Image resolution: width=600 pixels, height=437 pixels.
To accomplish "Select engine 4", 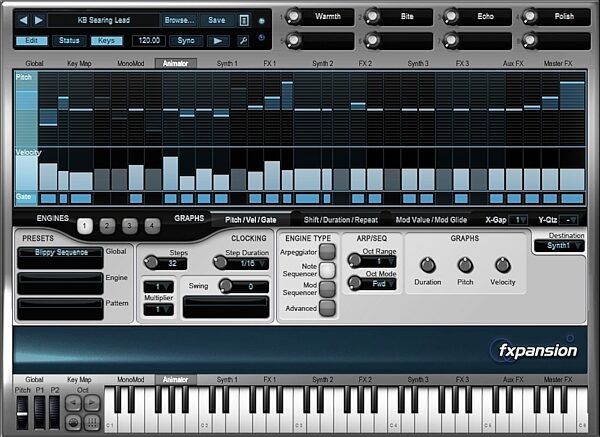I will (152, 226).
